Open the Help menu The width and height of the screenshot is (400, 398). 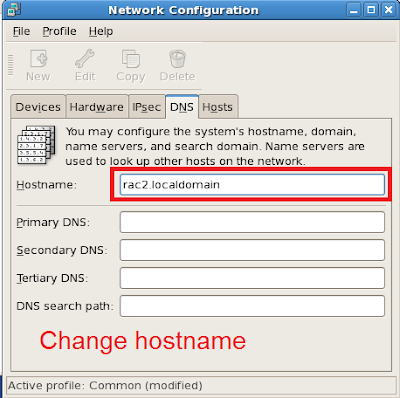click(x=101, y=31)
